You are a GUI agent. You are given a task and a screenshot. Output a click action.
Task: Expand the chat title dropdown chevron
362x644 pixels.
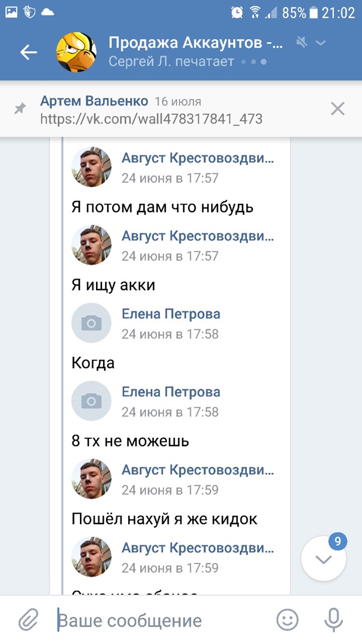pos(321,42)
